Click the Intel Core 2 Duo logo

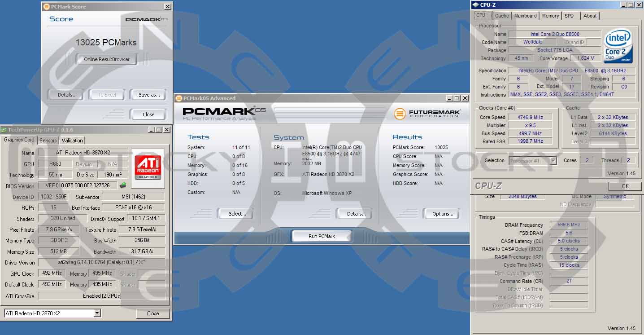point(618,46)
